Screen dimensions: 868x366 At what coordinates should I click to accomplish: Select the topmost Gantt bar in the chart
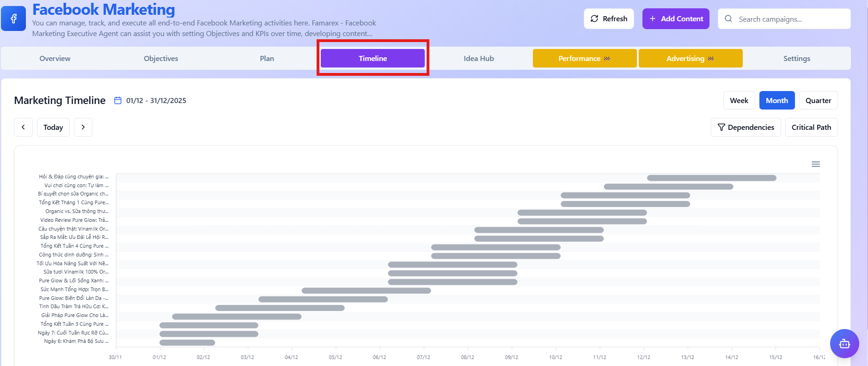click(x=711, y=178)
